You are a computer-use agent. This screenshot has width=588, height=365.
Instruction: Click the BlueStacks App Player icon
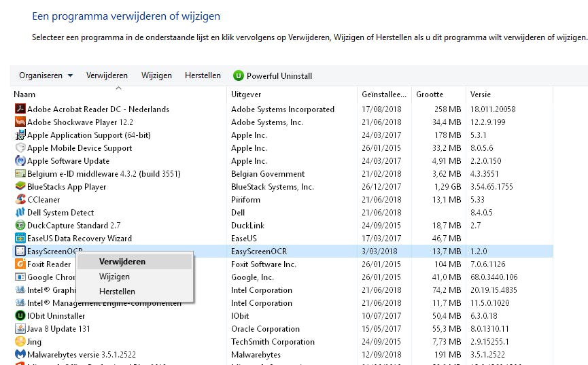pos(20,186)
